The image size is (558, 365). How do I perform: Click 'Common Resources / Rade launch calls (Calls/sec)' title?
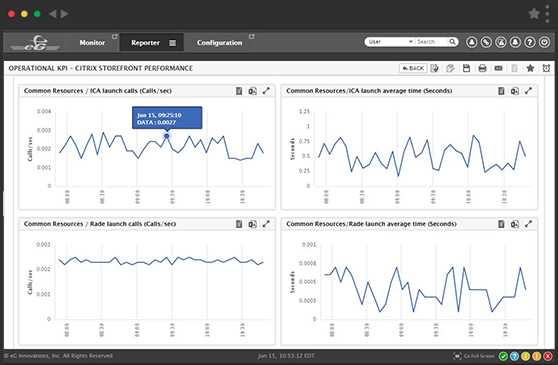(x=100, y=224)
